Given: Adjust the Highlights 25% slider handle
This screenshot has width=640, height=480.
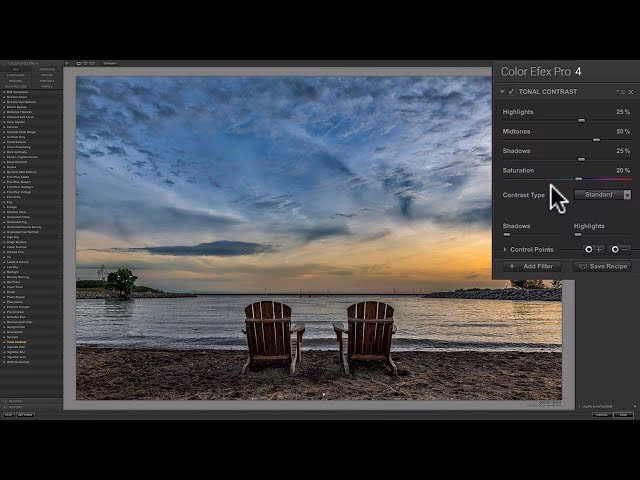Looking at the screenshot, I should (x=581, y=120).
